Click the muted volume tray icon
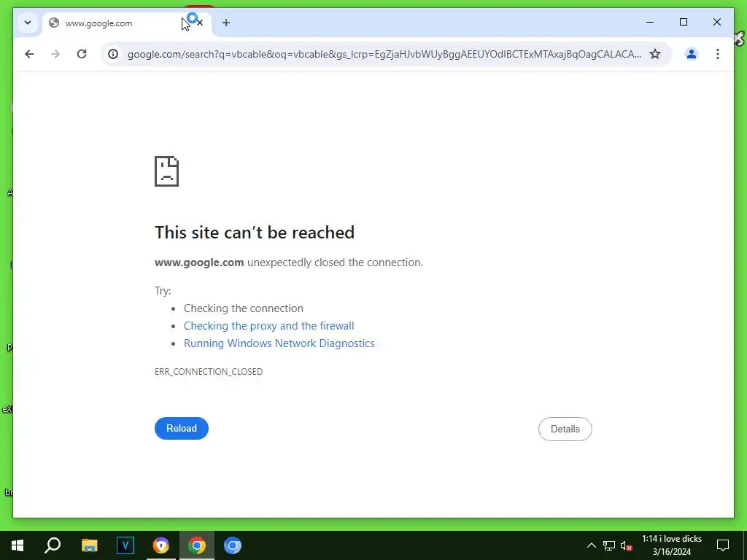The height and width of the screenshot is (560, 747). coord(627,545)
